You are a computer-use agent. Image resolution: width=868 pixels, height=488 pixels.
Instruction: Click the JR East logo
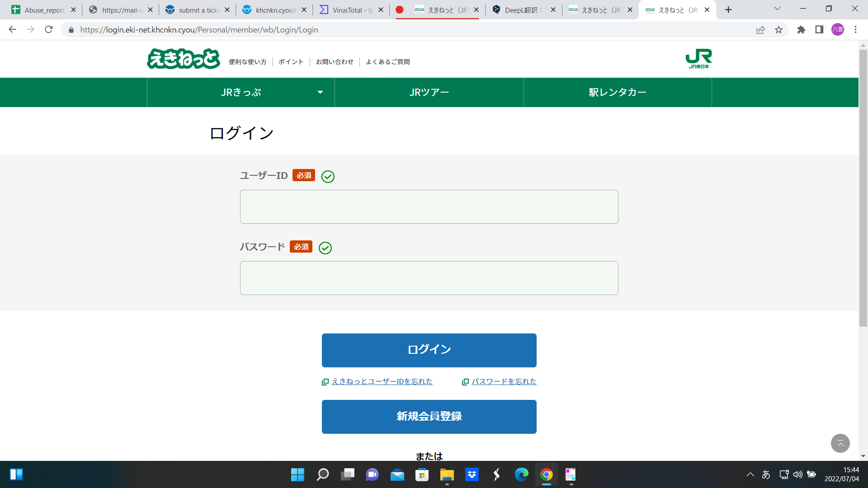pyautogui.click(x=698, y=59)
